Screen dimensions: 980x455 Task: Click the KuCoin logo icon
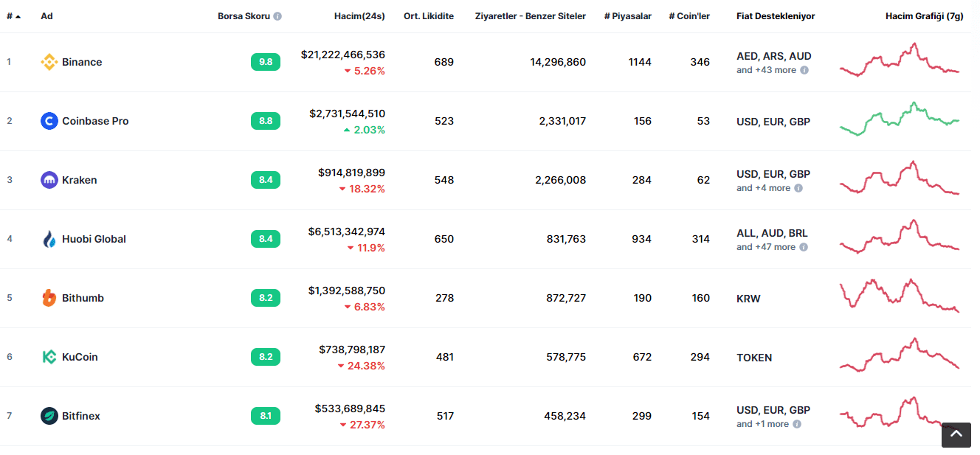point(49,357)
